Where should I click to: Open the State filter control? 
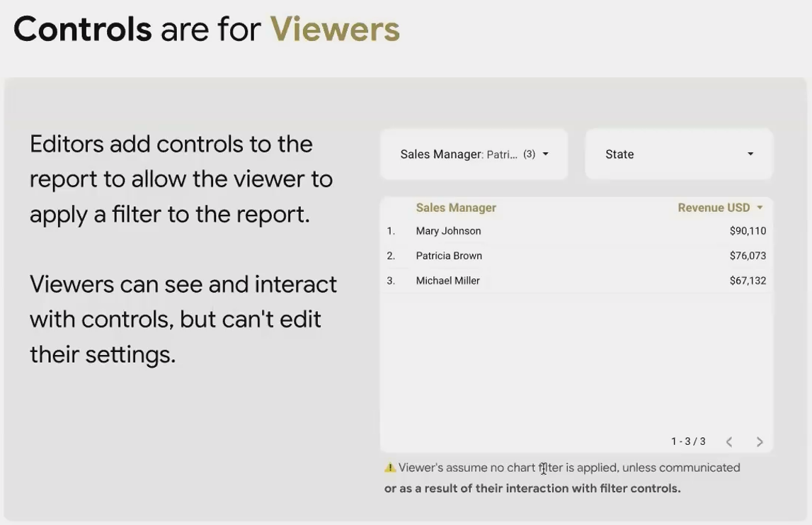[678, 153]
